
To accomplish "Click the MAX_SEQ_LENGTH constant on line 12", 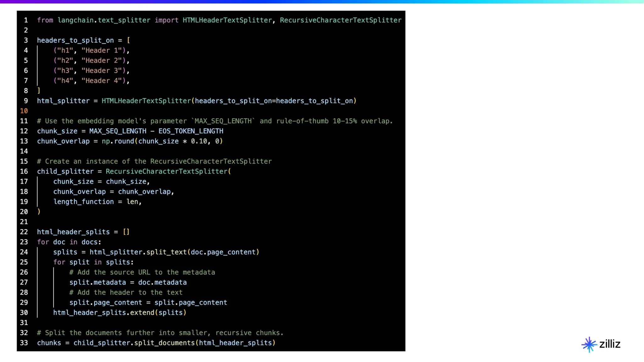I will [x=118, y=131].
